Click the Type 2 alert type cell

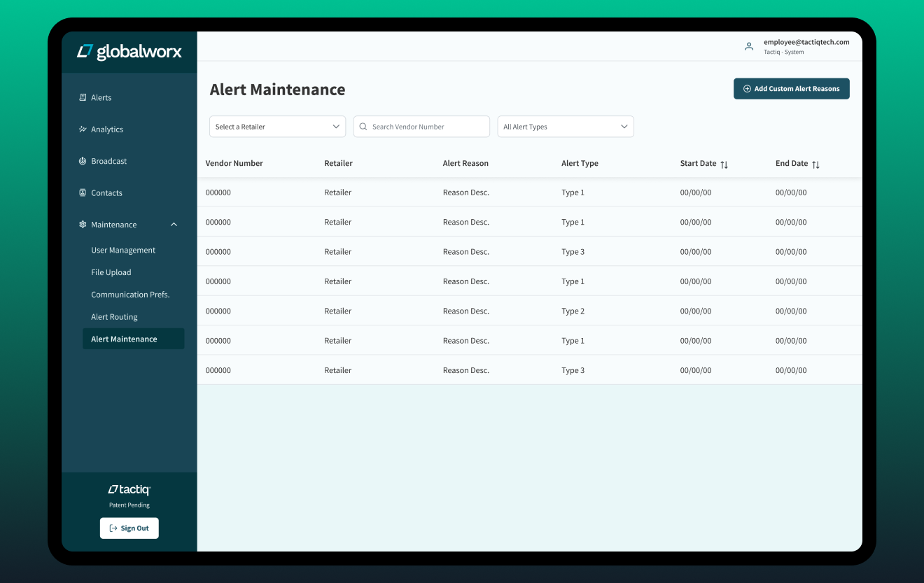tap(573, 311)
